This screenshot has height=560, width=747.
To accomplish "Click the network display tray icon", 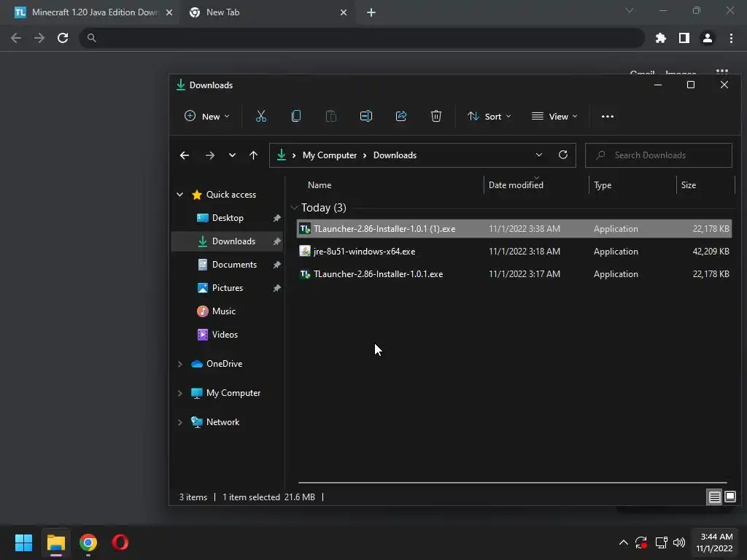I will click(661, 542).
